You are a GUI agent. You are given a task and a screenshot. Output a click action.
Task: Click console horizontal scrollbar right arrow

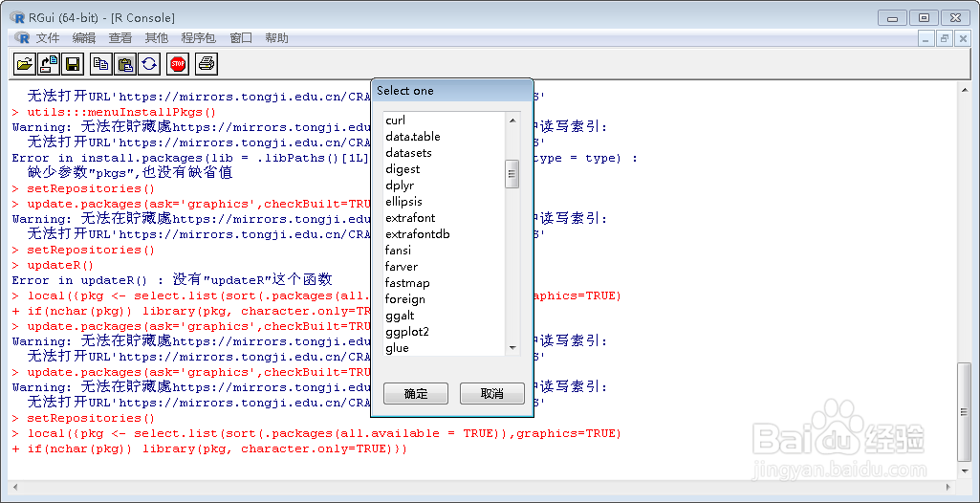(950, 487)
